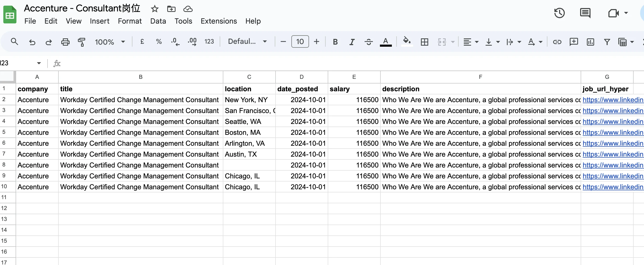Search the menus magnifier icon

point(14,41)
